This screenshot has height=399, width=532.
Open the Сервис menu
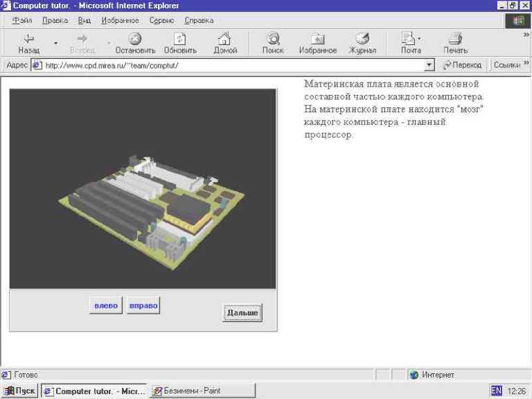point(161,21)
